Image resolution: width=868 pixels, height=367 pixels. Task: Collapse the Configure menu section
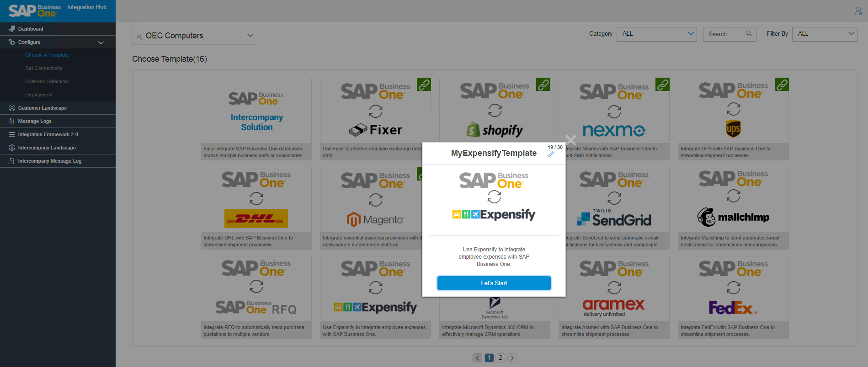[101, 43]
